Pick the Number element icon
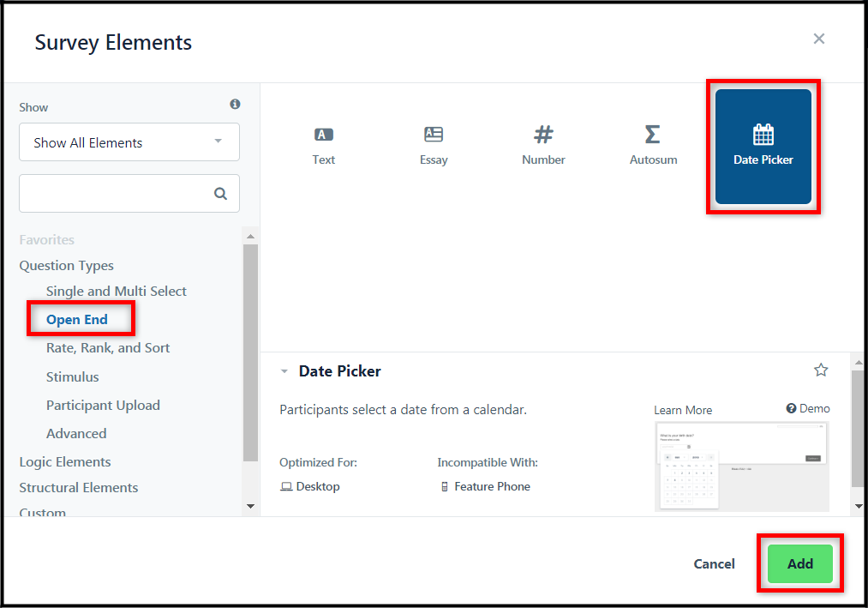 point(543,134)
